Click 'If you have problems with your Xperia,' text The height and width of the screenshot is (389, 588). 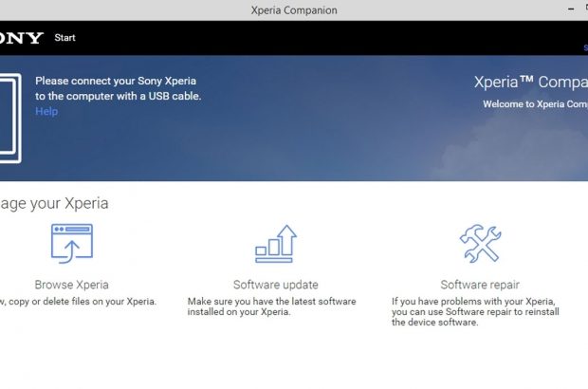(x=473, y=301)
